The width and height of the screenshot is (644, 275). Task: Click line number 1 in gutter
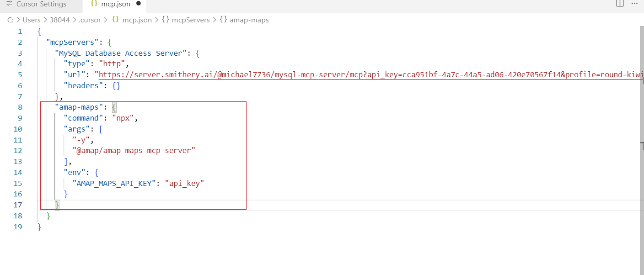20,32
